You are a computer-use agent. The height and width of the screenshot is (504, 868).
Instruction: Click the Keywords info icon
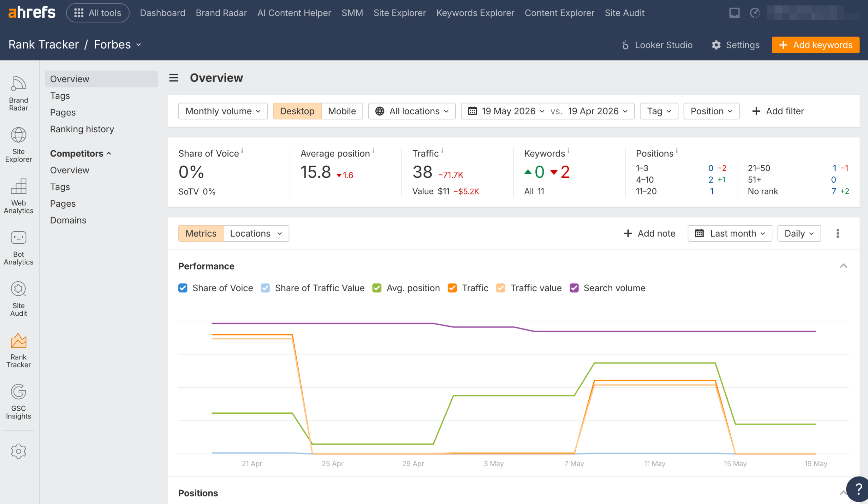click(x=568, y=150)
